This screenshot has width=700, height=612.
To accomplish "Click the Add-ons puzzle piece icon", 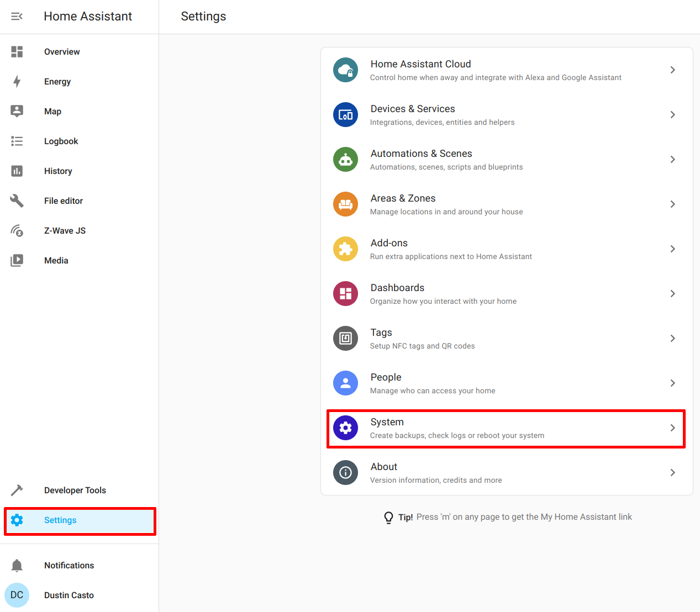I will 346,249.
